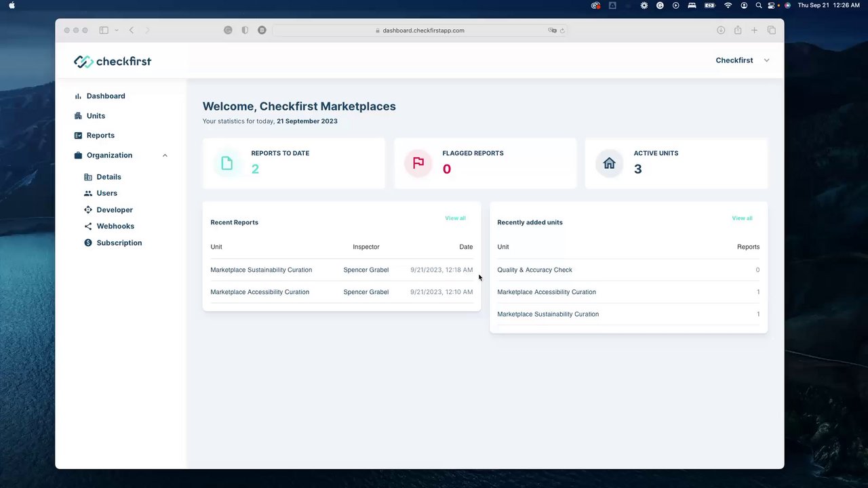Open Spotlight search in menu bar

coord(759,5)
